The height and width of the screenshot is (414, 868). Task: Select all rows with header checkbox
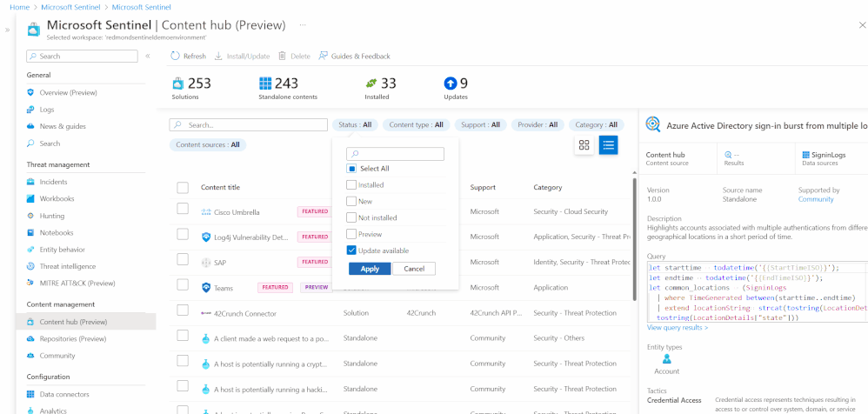click(x=183, y=188)
